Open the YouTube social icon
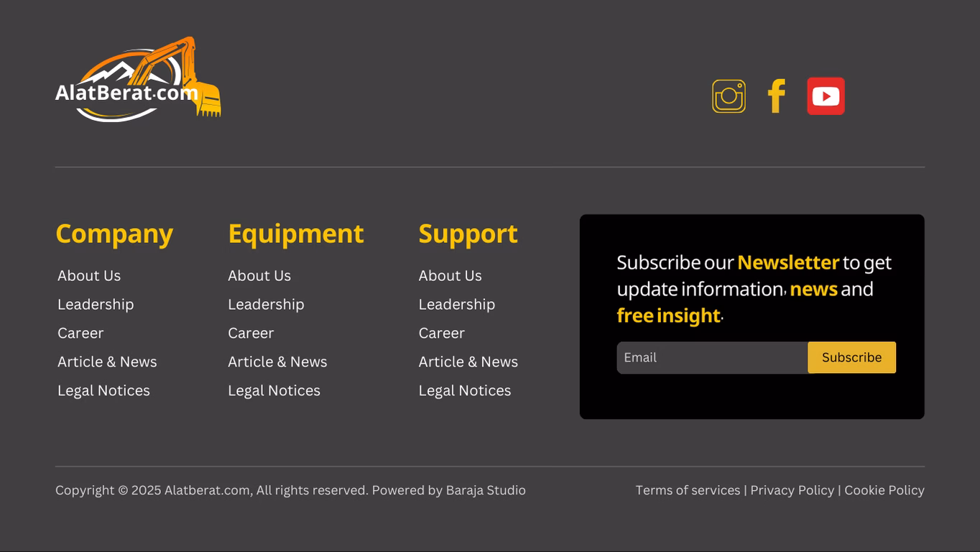The width and height of the screenshot is (980, 552). click(x=826, y=96)
